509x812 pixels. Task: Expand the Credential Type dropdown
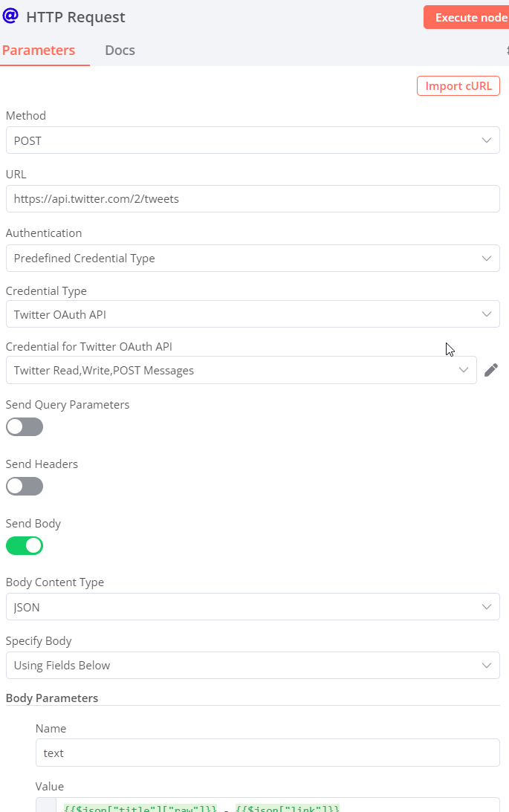[253, 314]
